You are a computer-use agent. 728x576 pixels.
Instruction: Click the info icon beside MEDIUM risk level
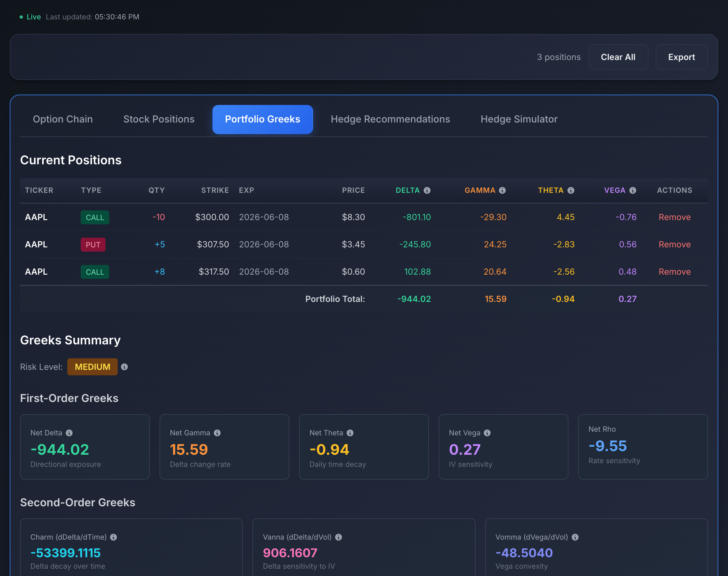124,367
